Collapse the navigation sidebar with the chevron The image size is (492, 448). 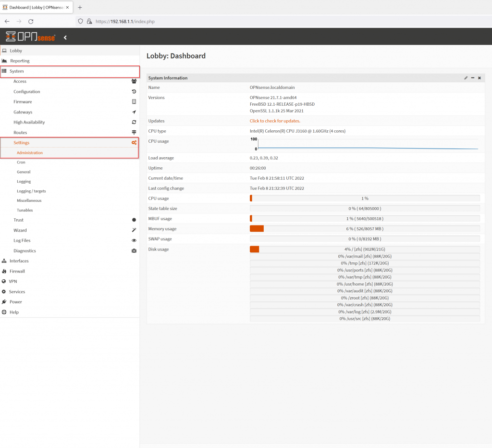click(x=65, y=37)
